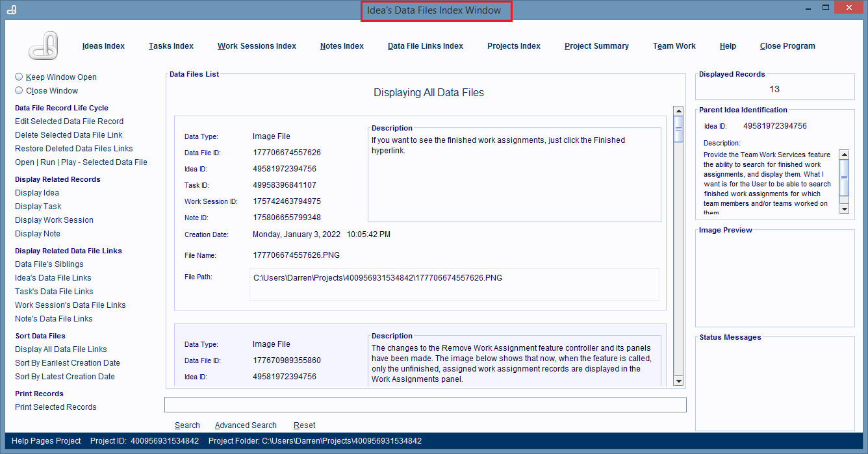Click Delete Selected Data File Link
This screenshot has width=868, height=454.
tap(69, 135)
